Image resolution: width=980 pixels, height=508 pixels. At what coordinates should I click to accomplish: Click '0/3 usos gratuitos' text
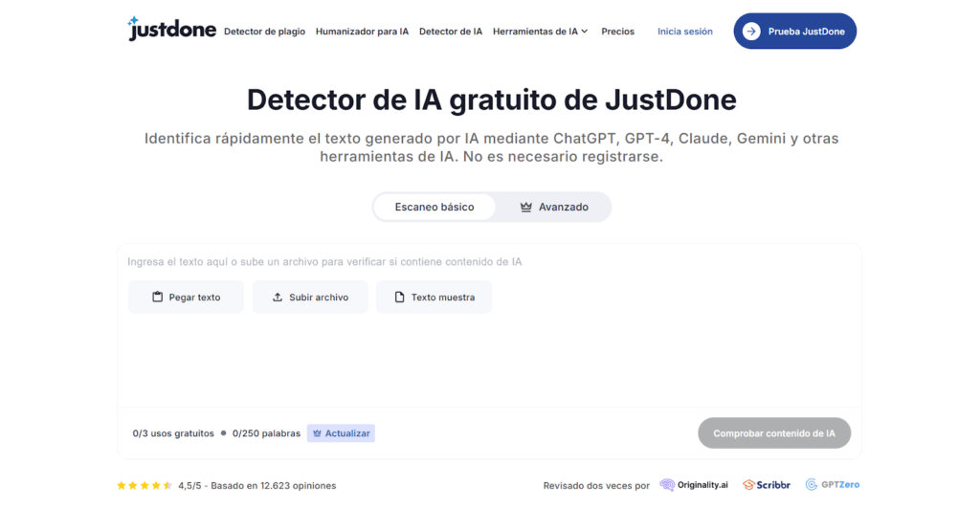click(x=173, y=433)
